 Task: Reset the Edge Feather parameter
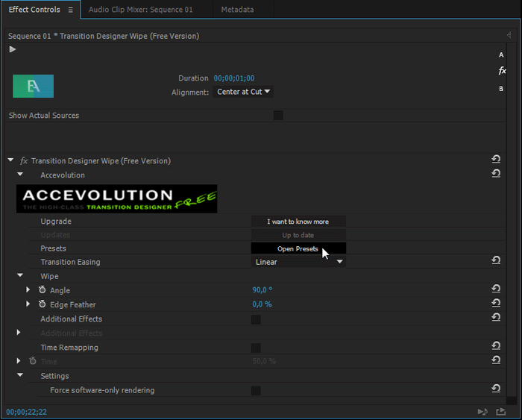(x=496, y=303)
